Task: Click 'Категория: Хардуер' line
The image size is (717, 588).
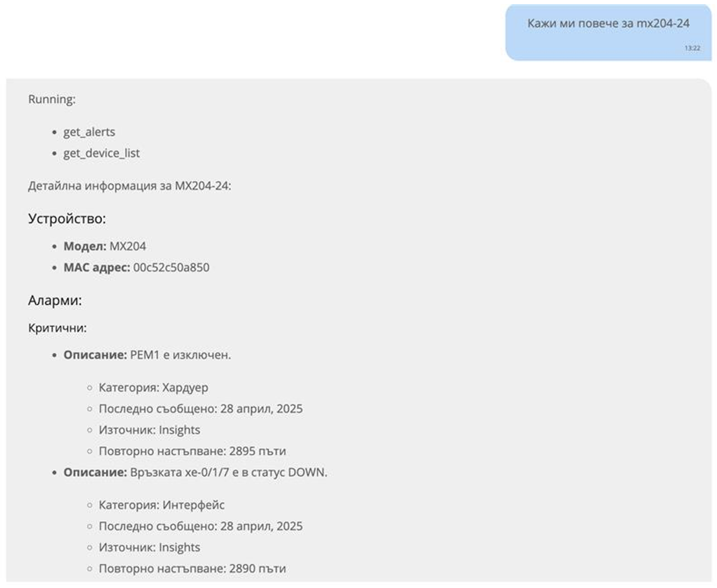Action: click(x=154, y=388)
